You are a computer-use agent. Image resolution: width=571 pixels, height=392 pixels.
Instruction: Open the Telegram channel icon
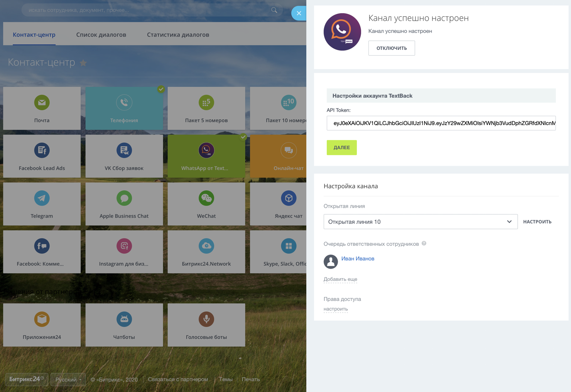(x=42, y=198)
